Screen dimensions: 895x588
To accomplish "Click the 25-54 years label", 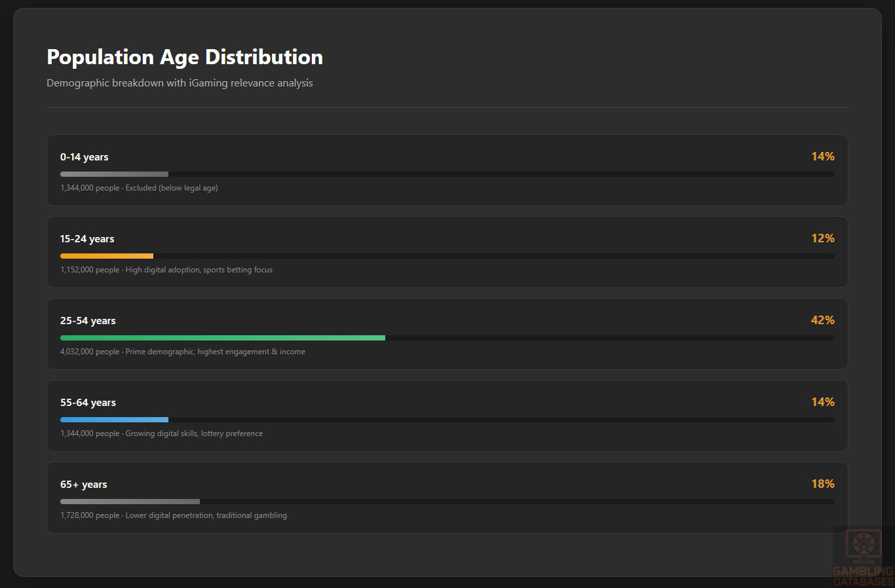I will [x=88, y=321].
